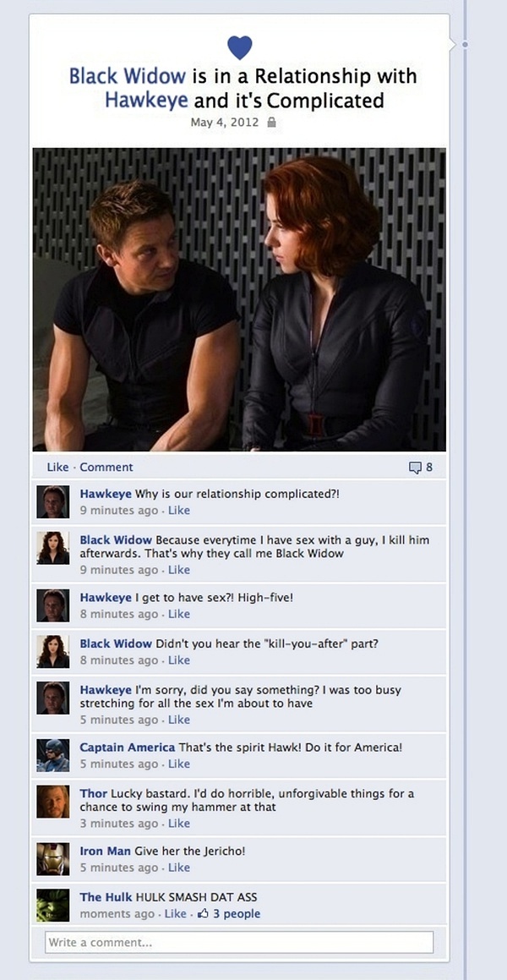Image resolution: width=507 pixels, height=980 pixels.
Task: Click the blue heart relationship icon
Action: click(239, 47)
